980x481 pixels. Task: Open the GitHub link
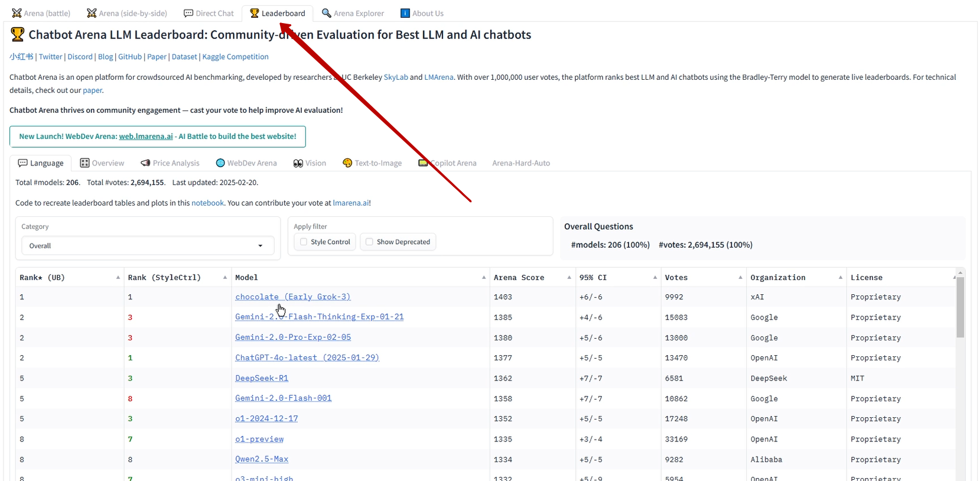pyautogui.click(x=130, y=57)
